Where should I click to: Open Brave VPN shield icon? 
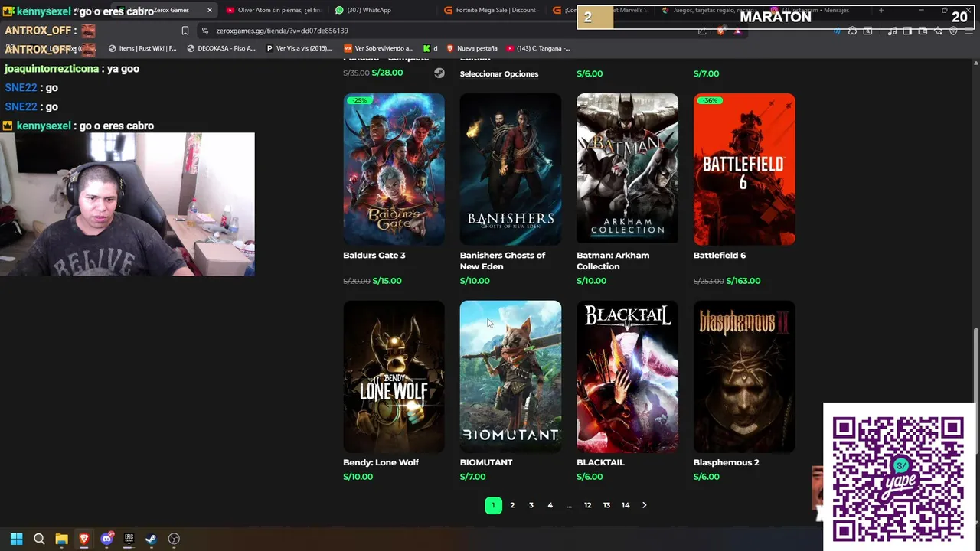(x=953, y=31)
